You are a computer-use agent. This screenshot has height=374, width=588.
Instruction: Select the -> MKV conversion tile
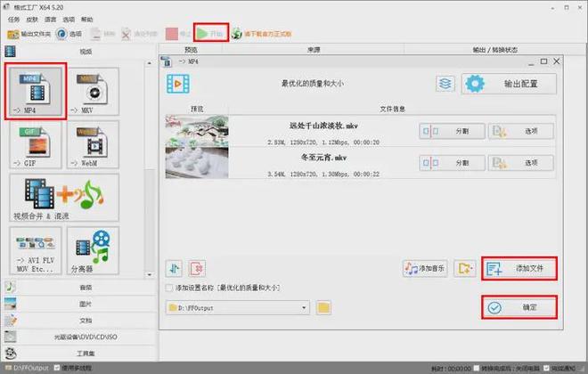tap(93, 91)
